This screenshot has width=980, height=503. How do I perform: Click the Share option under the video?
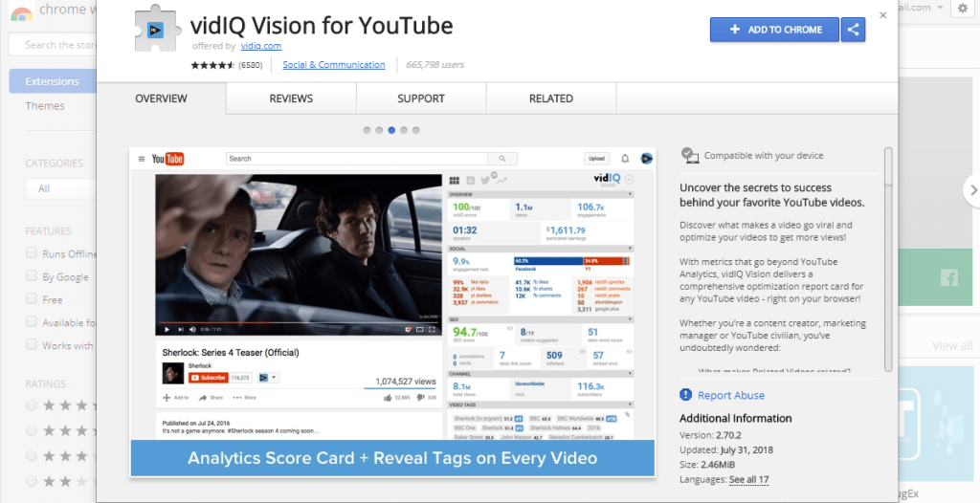[212, 398]
